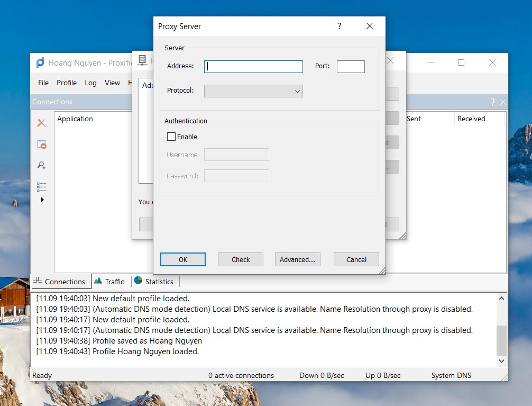
Task: Click the list view icon in sidebar
Action: (41, 187)
